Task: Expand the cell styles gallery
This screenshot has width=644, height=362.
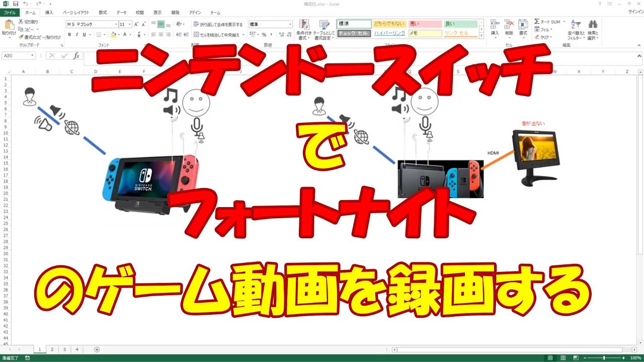Action: coord(481,36)
